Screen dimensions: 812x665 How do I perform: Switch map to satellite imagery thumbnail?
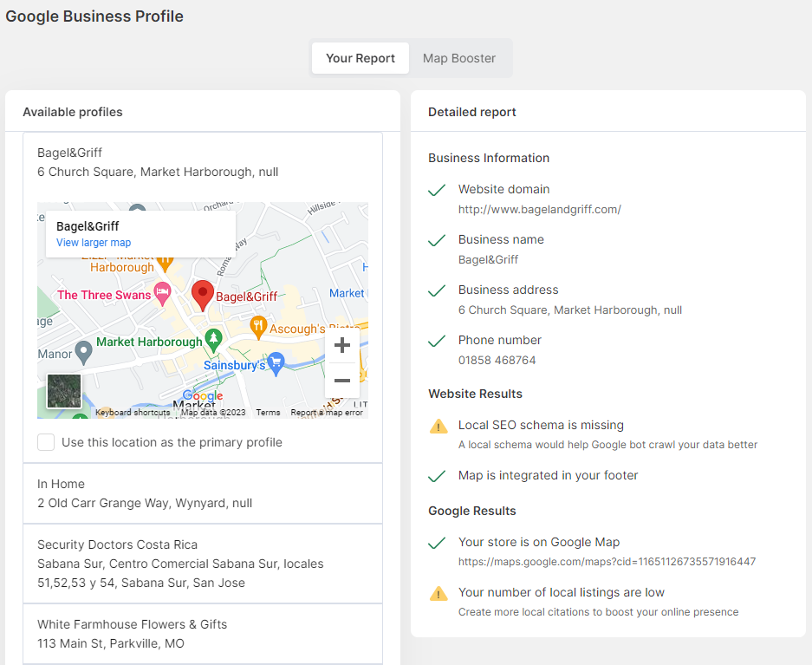64,391
